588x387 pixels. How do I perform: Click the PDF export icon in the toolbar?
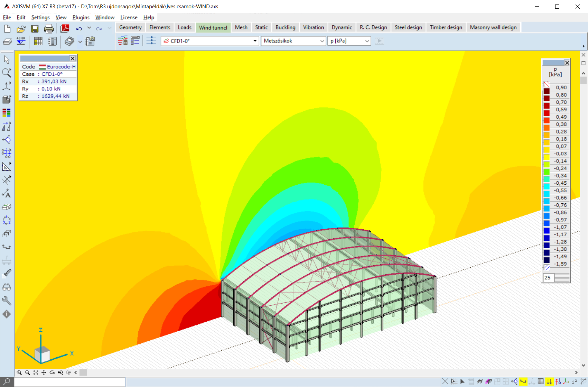65,28
